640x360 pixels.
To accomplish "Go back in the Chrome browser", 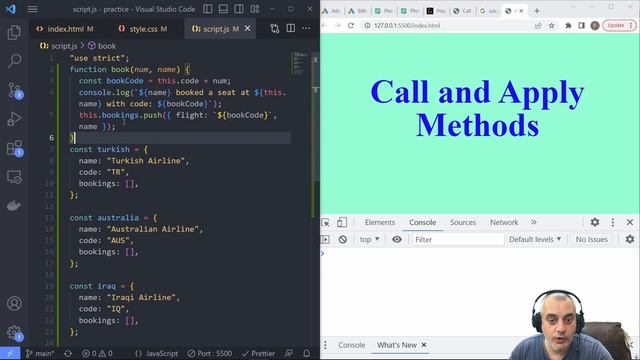I will point(324,25).
